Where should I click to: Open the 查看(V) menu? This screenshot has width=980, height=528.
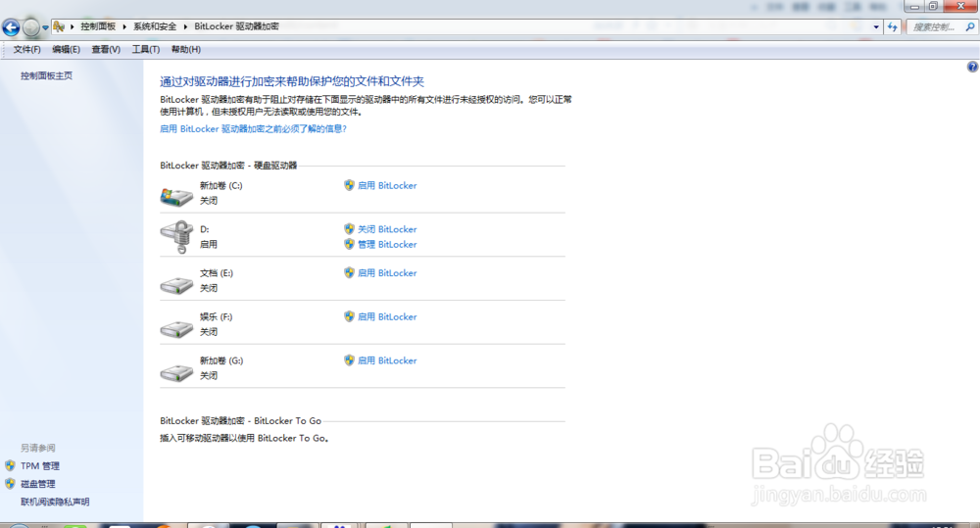[x=106, y=49]
